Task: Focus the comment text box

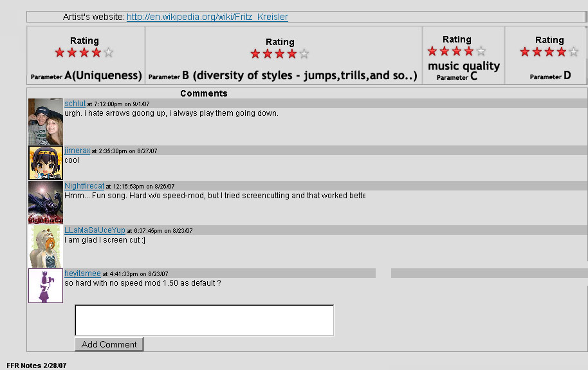Action: pos(205,320)
